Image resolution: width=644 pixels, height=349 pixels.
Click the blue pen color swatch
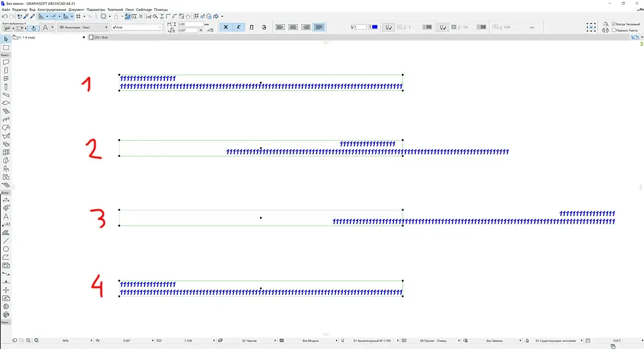374,27
